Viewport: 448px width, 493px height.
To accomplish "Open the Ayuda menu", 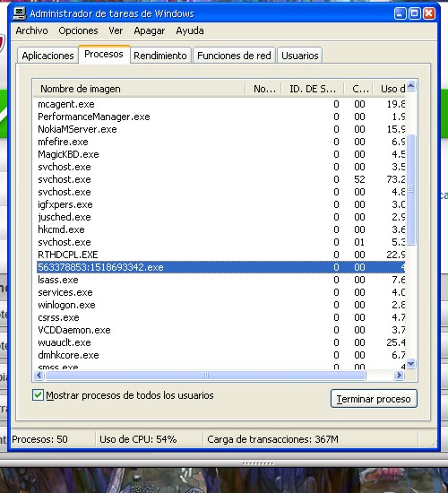I will coord(190,30).
